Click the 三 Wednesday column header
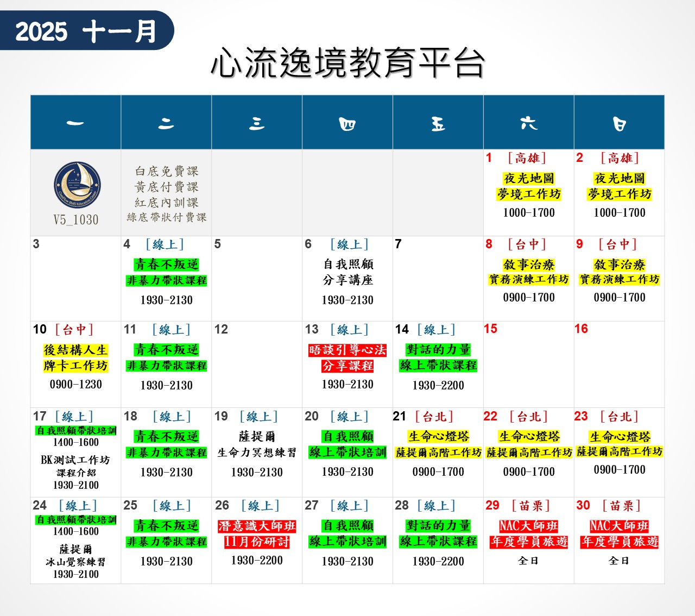Viewport: 695px width, 616px height. (x=257, y=123)
